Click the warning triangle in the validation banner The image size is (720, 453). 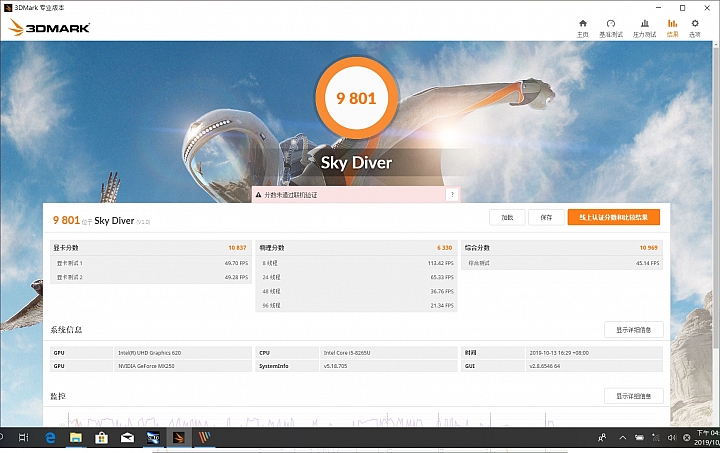(x=259, y=195)
